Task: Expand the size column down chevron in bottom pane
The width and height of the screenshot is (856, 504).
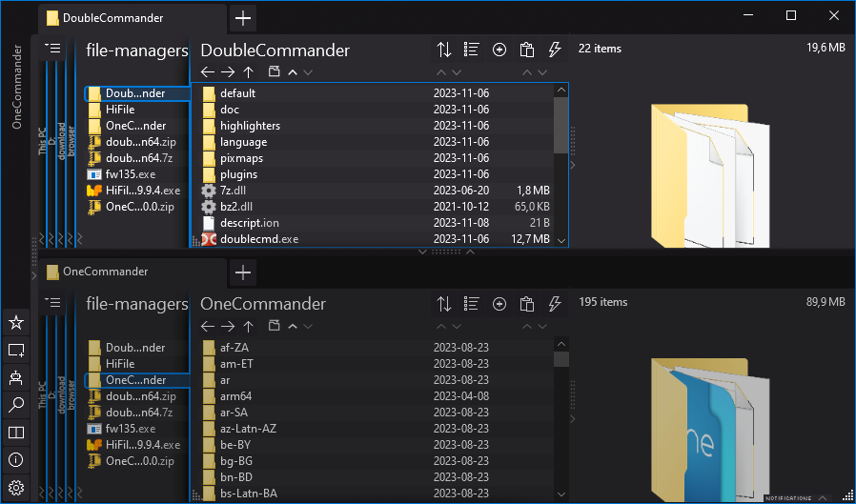Action: point(540,327)
